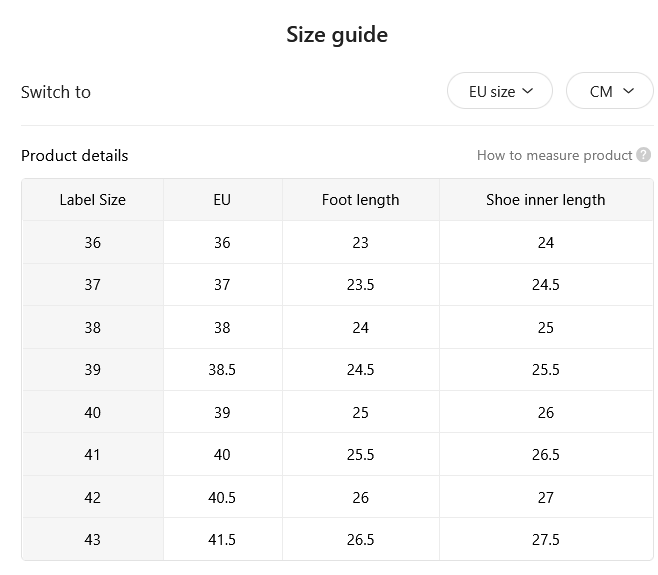The image size is (658, 575).
Task: Select label size 43 row cell
Action: [x=93, y=539]
